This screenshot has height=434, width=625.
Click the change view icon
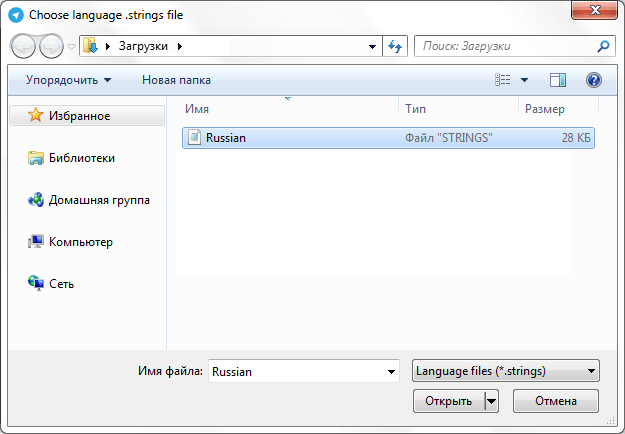(504, 80)
